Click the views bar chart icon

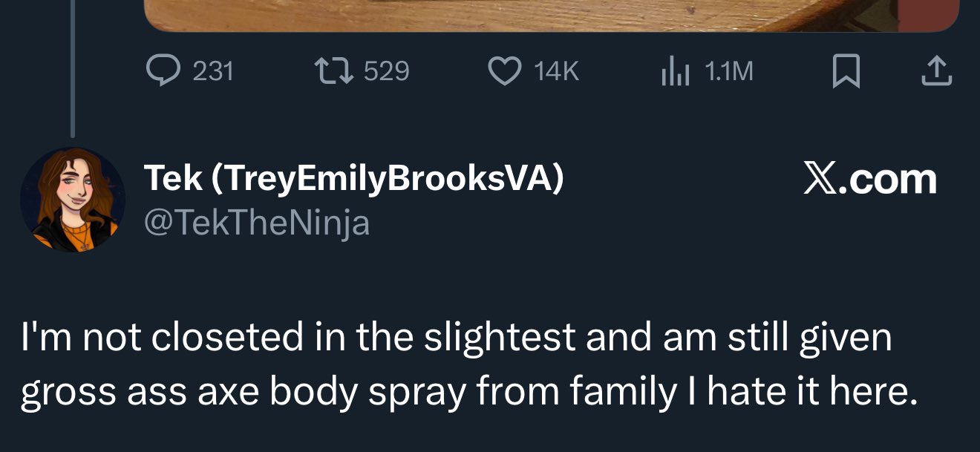click(675, 72)
